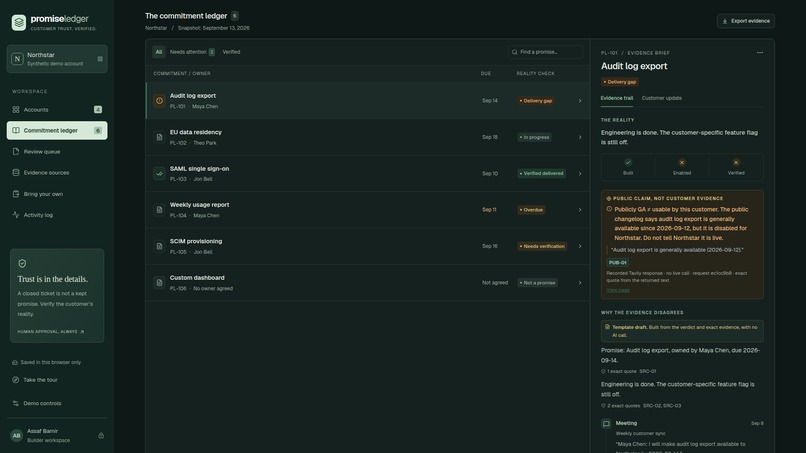Click the AB user avatar
The image size is (806, 453).
pos(16,436)
